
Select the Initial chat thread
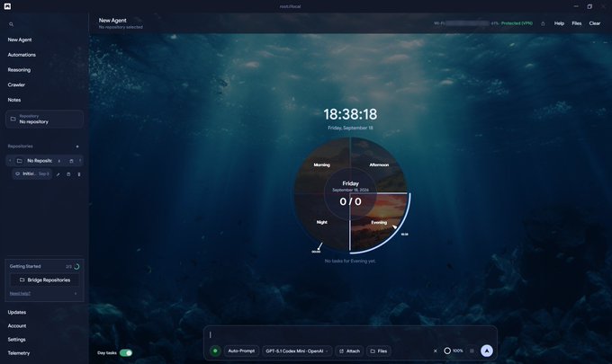point(32,173)
